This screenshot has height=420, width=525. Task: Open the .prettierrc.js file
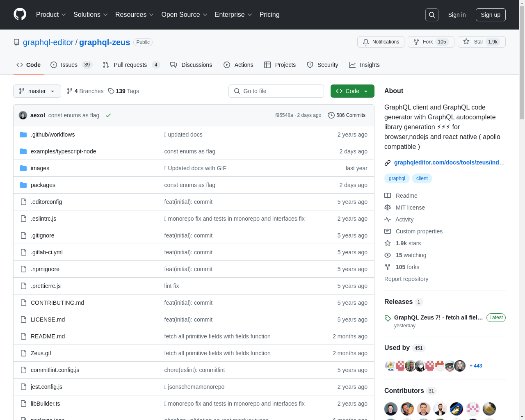point(46,286)
